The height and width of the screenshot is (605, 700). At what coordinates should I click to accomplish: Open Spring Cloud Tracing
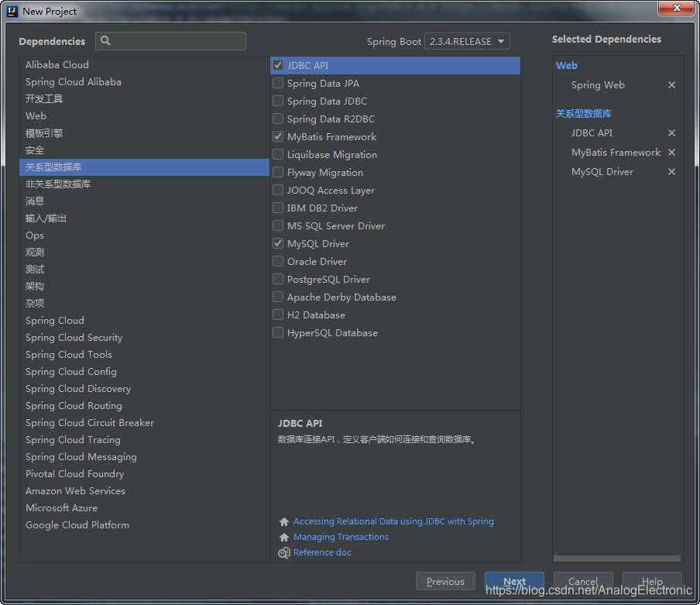pyautogui.click(x=144, y=440)
